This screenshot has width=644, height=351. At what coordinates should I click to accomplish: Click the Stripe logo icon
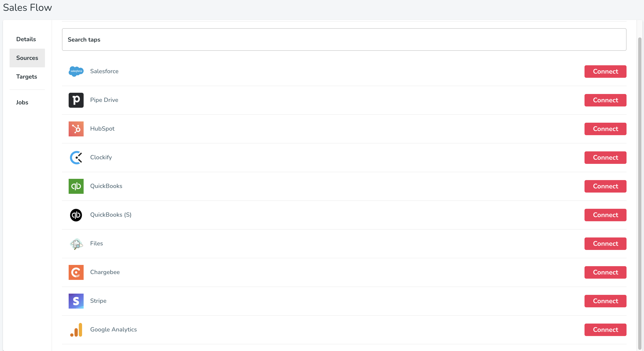pos(76,301)
